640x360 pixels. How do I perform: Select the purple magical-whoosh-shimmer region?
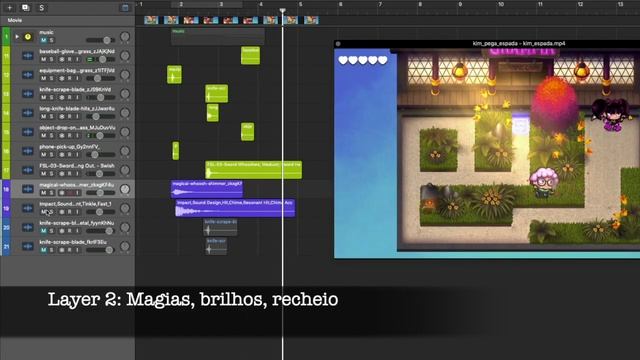pyautogui.click(x=207, y=189)
